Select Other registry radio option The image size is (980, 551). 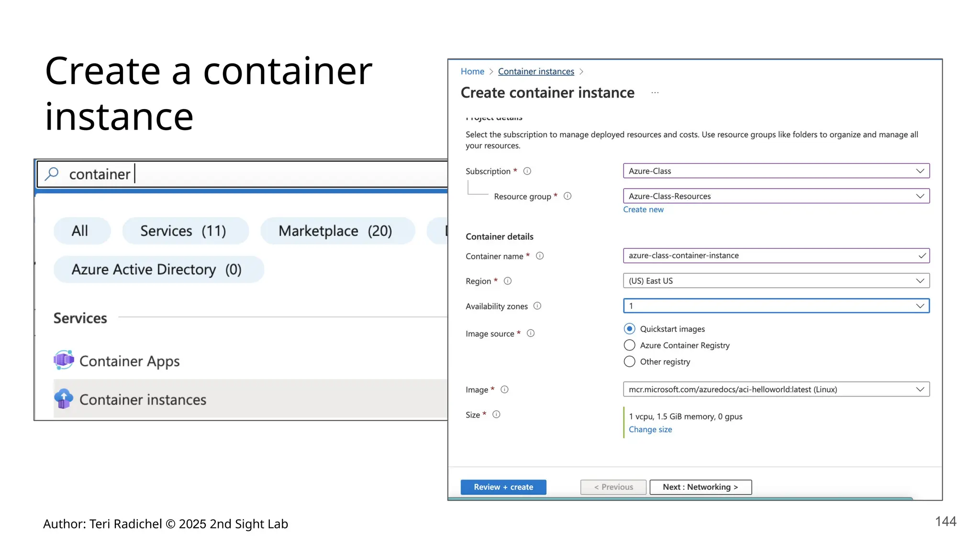point(630,362)
